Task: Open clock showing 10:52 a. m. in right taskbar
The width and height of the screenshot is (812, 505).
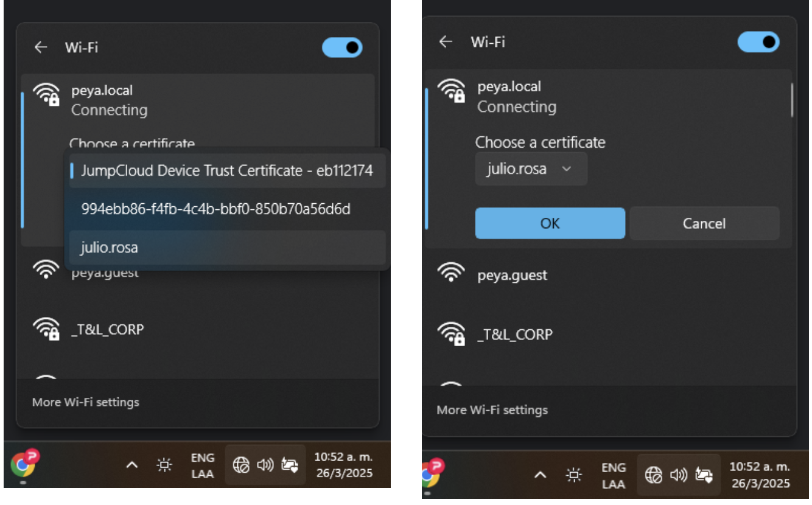Action: click(760, 475)
